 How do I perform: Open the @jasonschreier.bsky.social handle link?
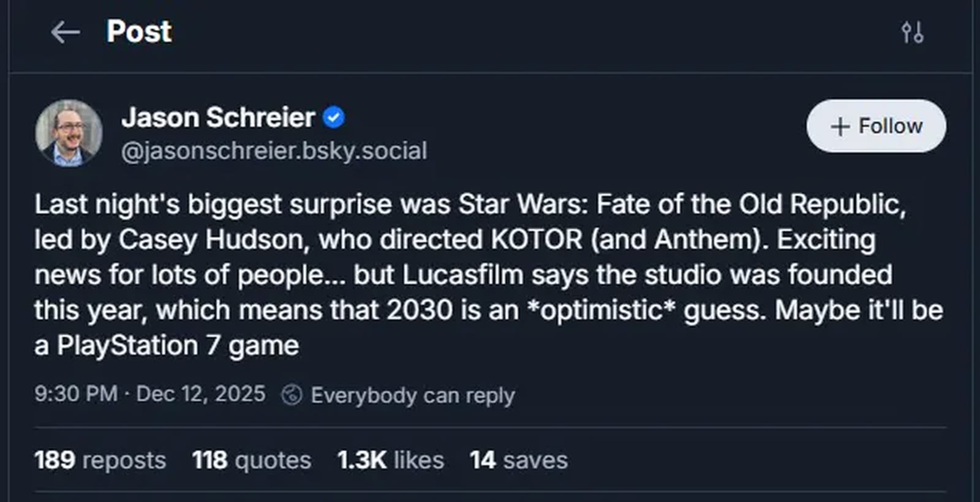(274, 151)
